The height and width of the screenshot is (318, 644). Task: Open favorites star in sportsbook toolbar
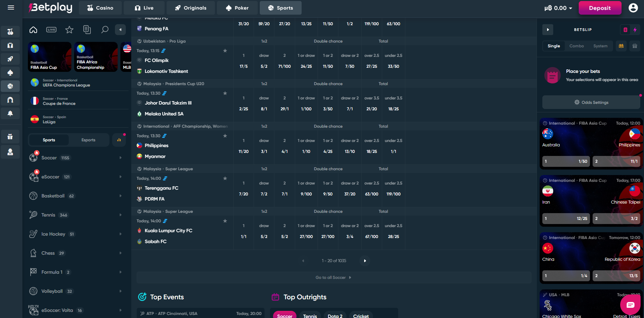click(x=69, y=30)
